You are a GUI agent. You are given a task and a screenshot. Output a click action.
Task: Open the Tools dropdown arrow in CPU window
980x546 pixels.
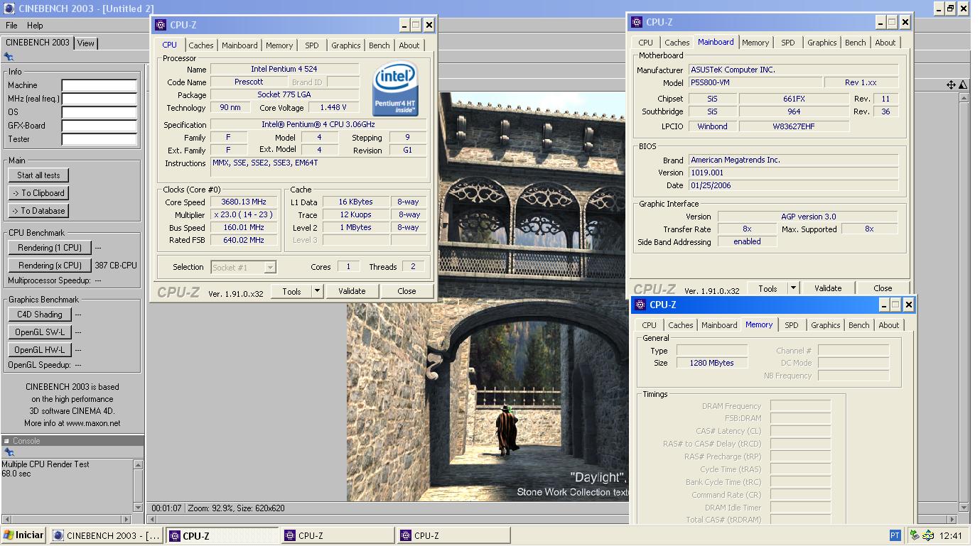point(317,291)
